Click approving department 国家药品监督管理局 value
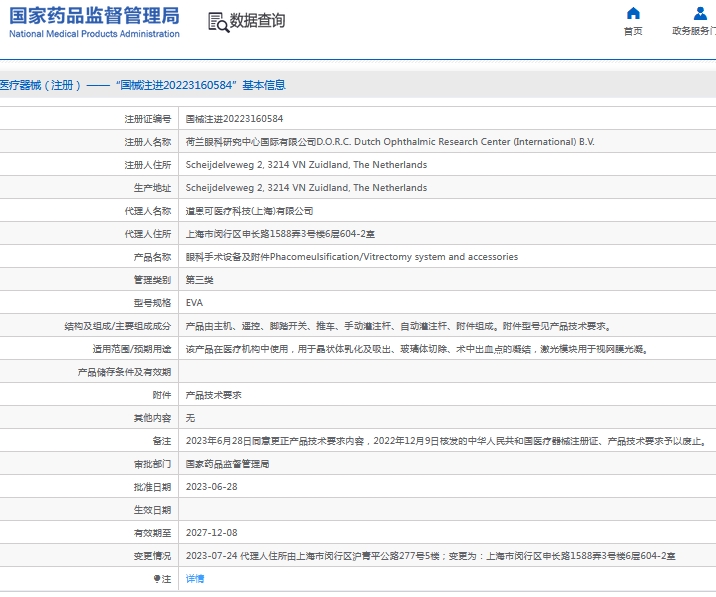The height and width of the screenshot is (597, 716). [227, 464]
